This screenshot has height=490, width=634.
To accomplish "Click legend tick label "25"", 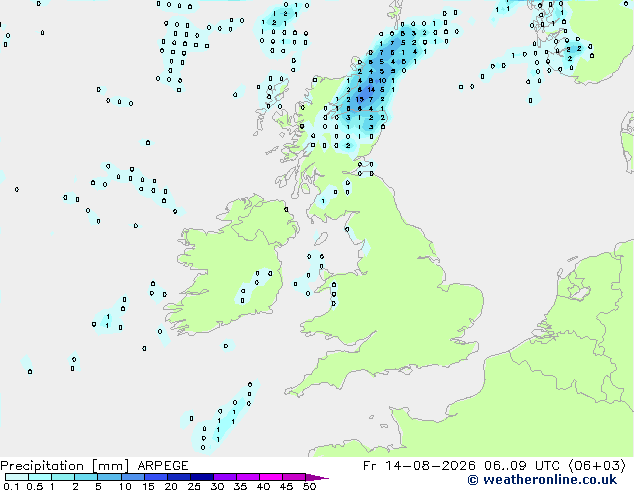I will 194,486.
